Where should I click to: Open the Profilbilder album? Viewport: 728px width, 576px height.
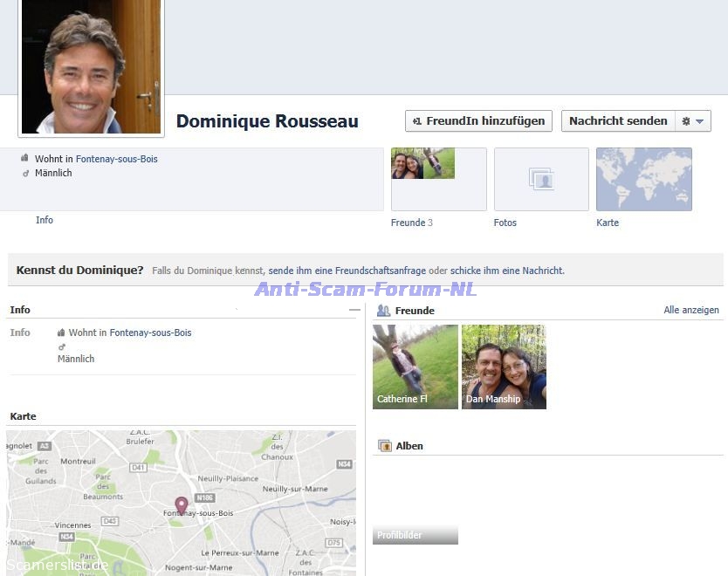[x=415, y=534]
